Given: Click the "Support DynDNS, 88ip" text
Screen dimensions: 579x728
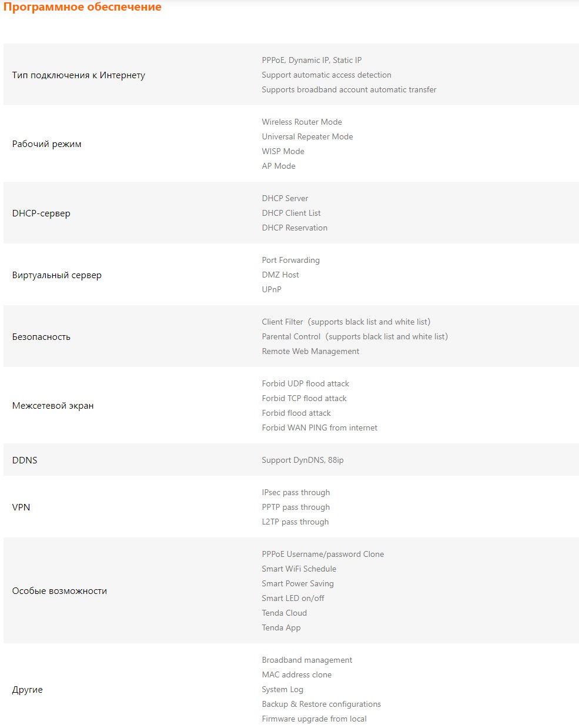Looking at the screenshot, I should coord(302,460).
